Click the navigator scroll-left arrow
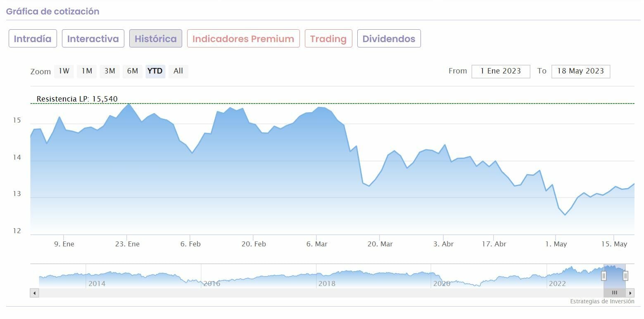Viewport: 644px width, 319px height. coord(35,293)
